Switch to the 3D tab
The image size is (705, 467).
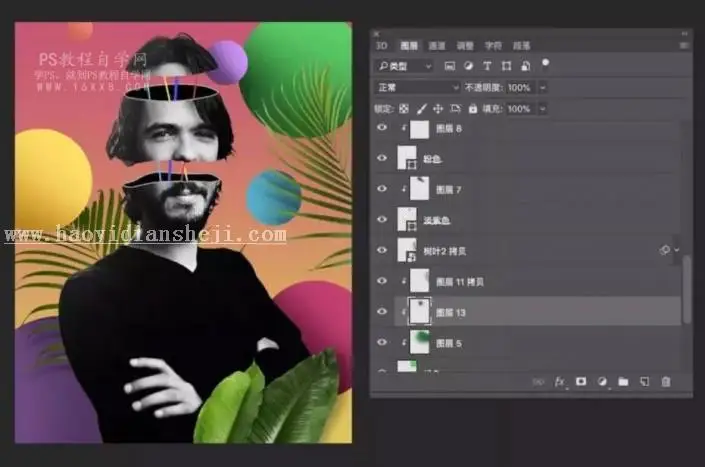381,45
